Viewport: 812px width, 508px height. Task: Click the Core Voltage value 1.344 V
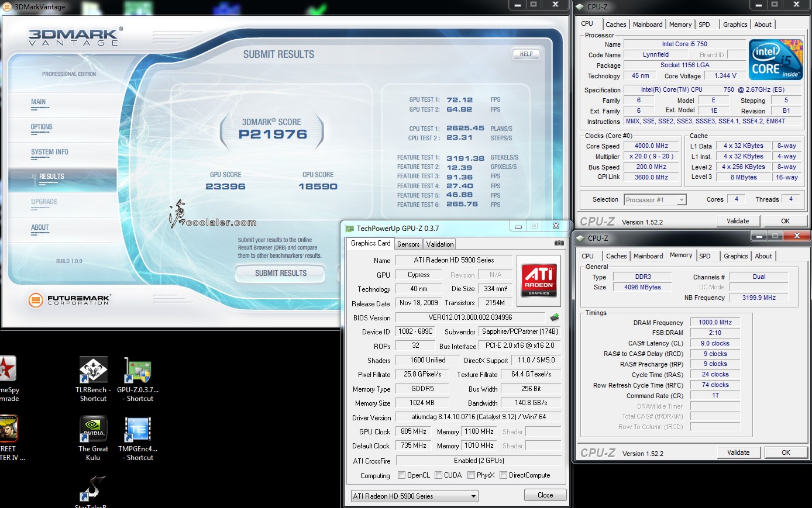pos(725,75)
